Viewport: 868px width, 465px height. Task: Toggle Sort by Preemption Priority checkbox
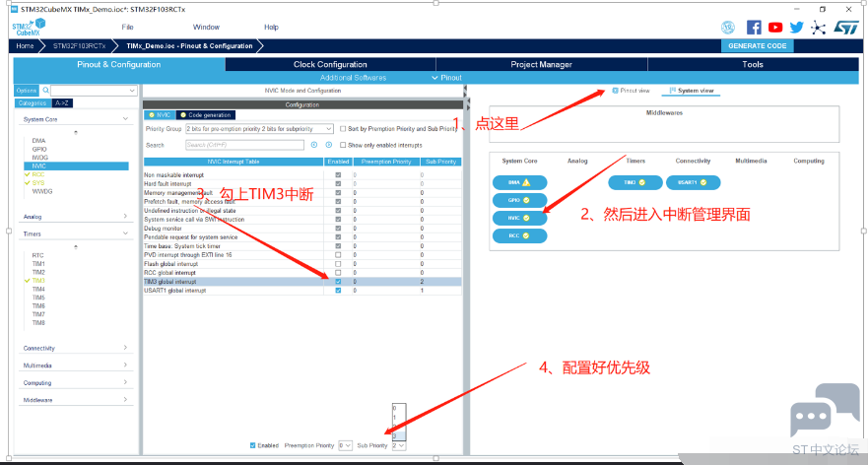click(343, 128)
